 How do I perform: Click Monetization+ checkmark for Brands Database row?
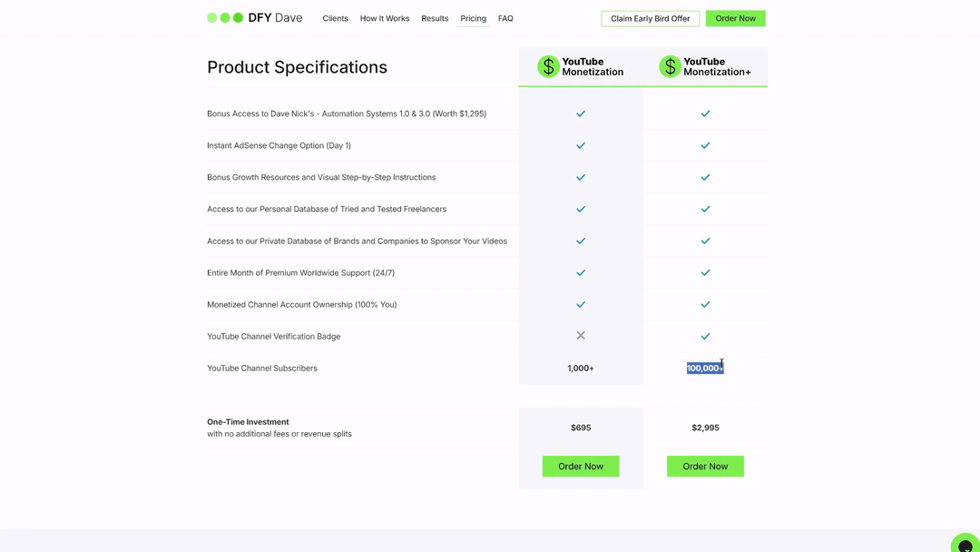point(705,241)
